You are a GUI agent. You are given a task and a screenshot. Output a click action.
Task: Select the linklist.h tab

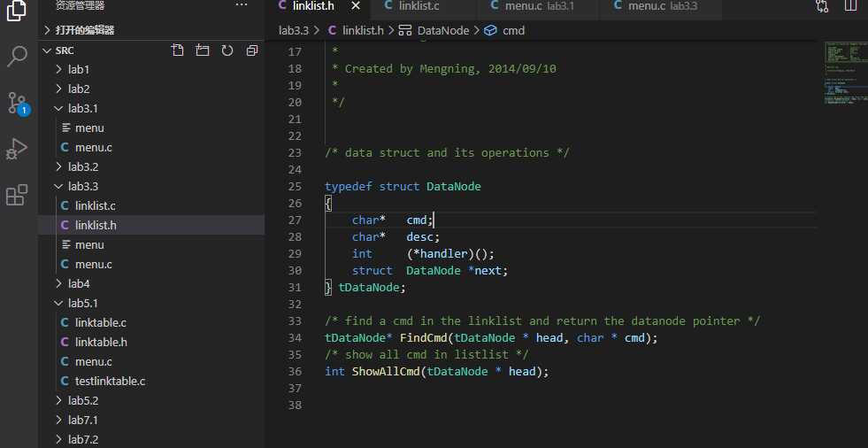pyautogui.click(x=313, y=6)
